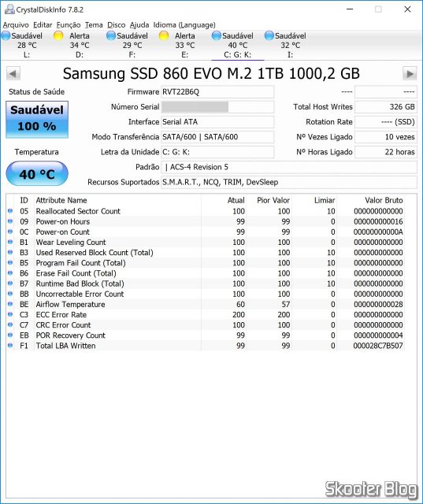Open the Disco menu
The height and width of the screenshot is (504, 423).
(x=116, y=24)
